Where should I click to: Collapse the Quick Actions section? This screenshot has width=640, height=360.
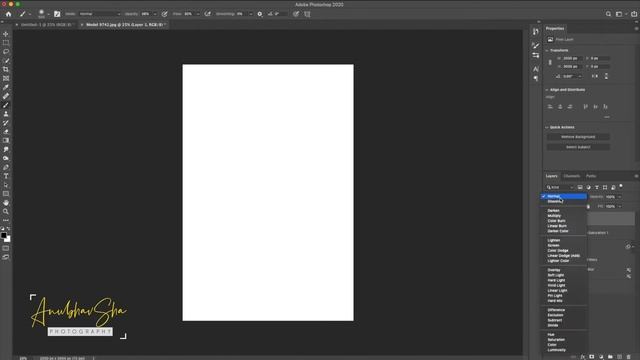[x=547, y=127]
